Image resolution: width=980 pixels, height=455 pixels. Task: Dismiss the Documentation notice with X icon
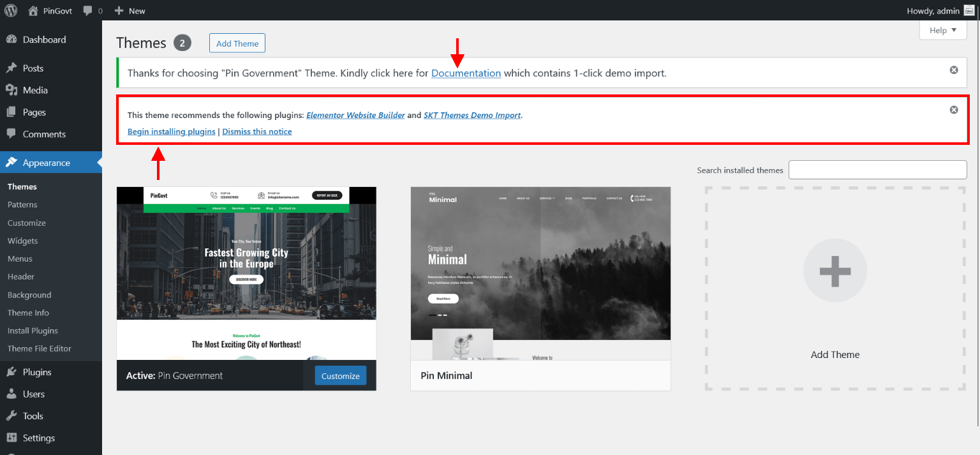pos(954,70)
